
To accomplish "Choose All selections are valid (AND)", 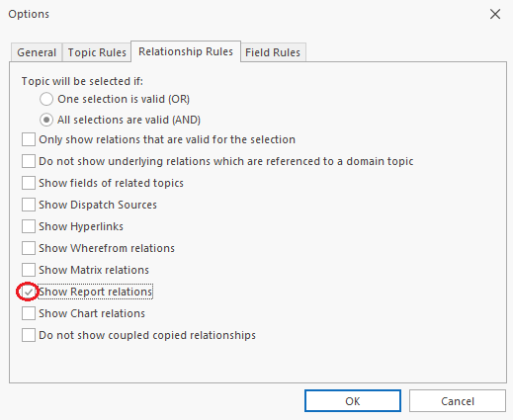I will [x=46, y=120].
